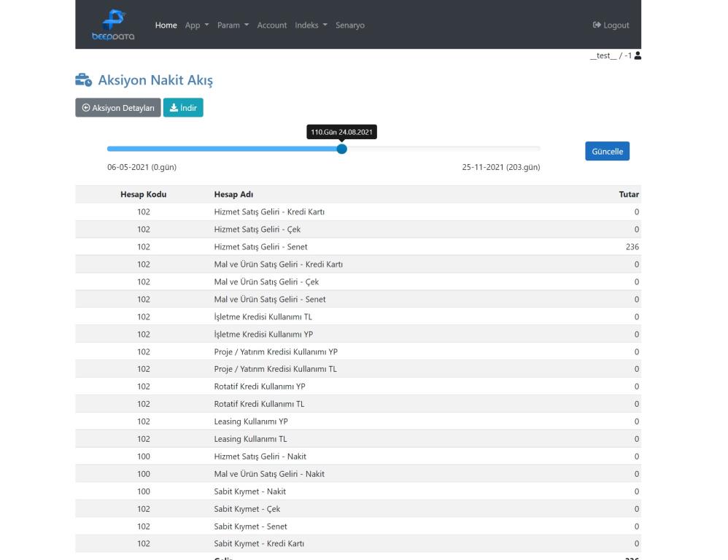Log out using the Logout link
Screen dimensions: 728x560
[611, 25]
